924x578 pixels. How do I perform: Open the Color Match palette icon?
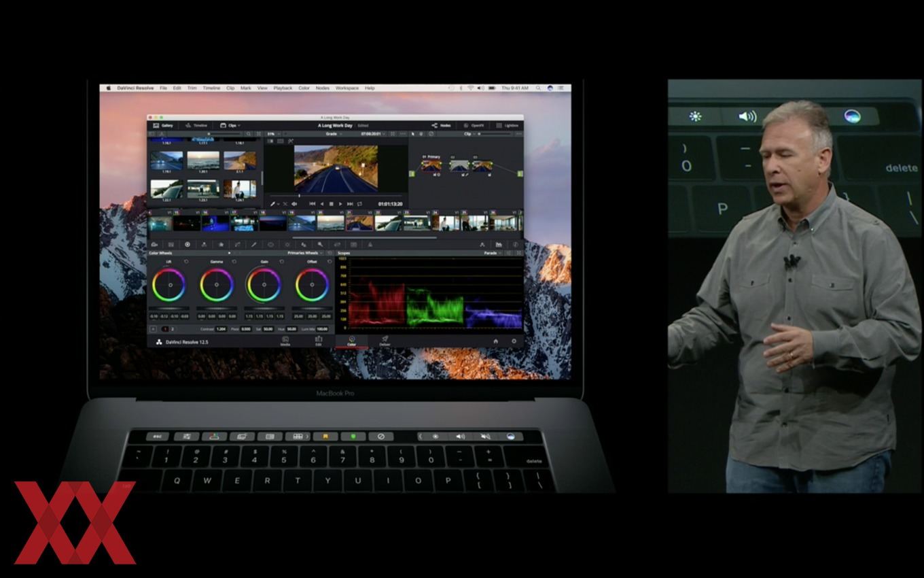coord(171,244)
